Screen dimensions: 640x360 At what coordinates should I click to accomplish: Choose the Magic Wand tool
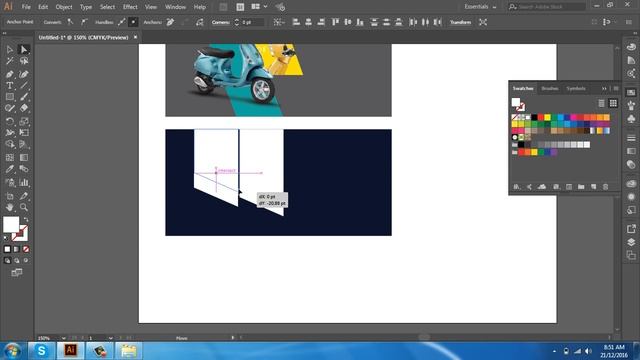(10, 61)
